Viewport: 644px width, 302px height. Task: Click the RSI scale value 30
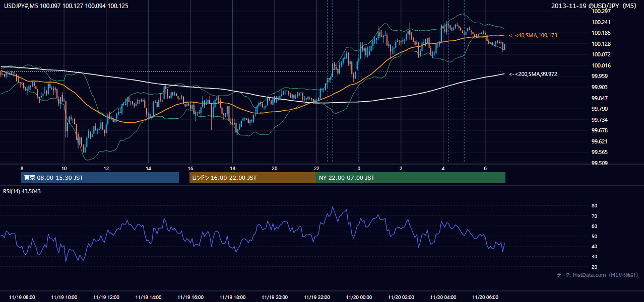(x=594, y=257)
